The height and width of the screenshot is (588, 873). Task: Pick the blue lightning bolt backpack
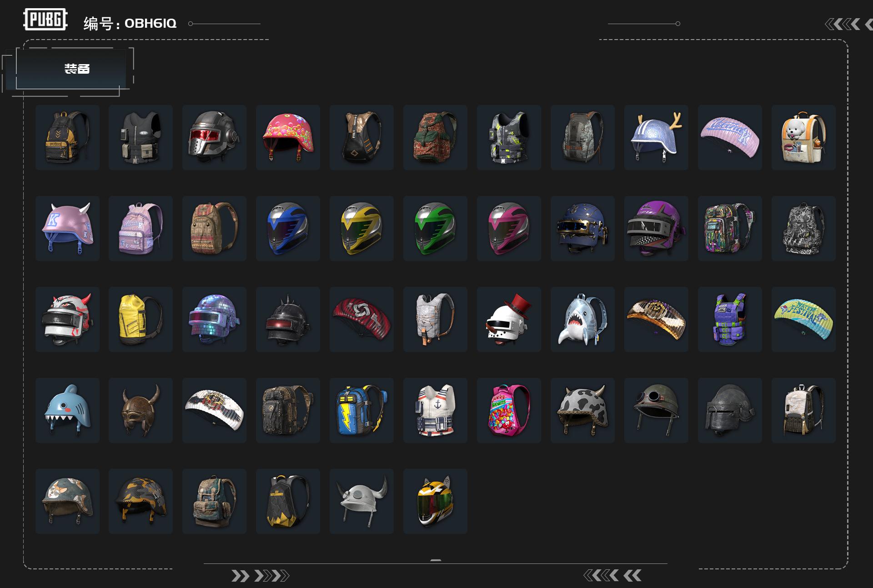[361, 410]
